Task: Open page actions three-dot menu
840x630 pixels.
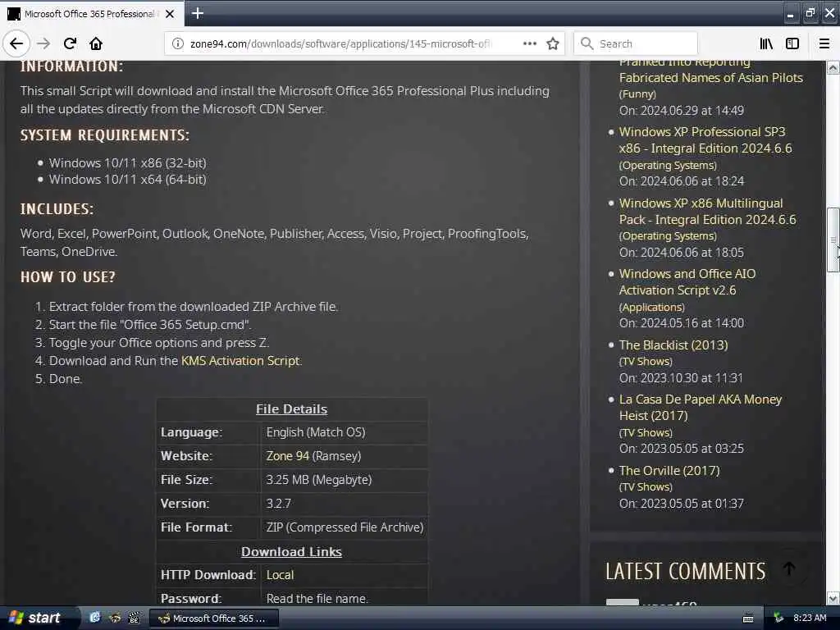Action: pos(529,43)
